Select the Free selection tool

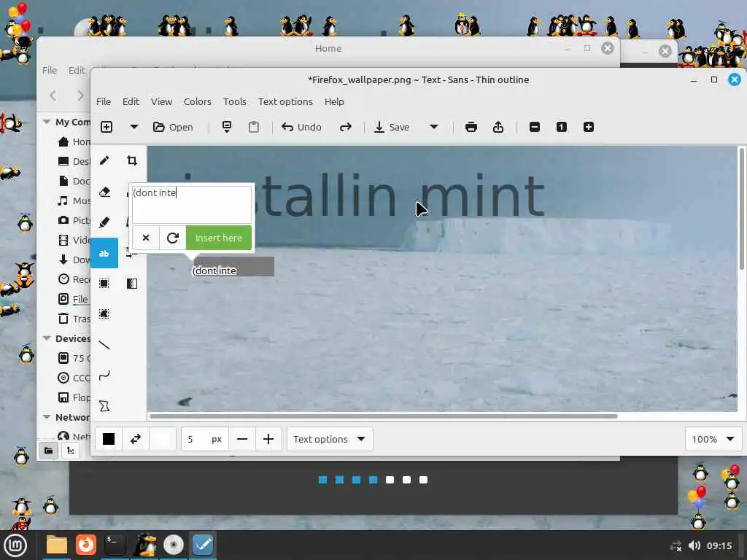click(104, 314)
